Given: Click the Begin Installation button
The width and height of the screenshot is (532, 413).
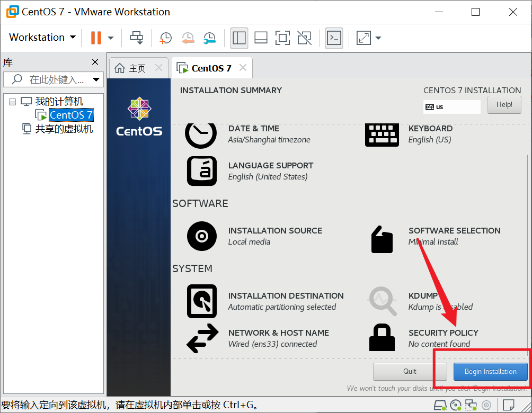Looking at the screenshot, I should (490, 371).
